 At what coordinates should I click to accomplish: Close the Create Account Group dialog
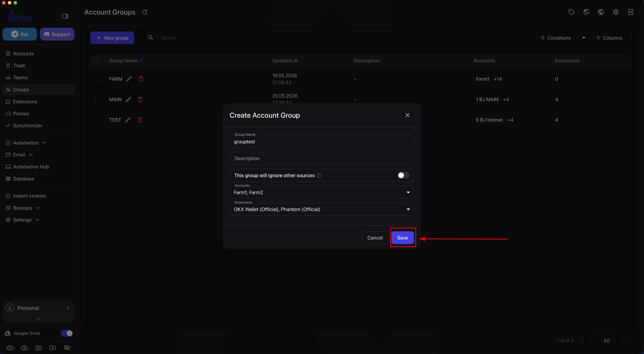[408, 115]
